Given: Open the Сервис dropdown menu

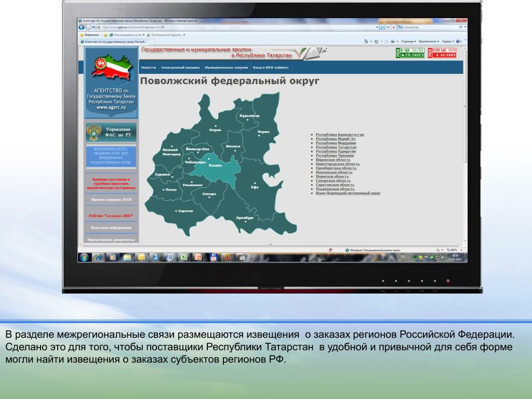Looking at the screenshot, I should [x=448, y=42].
